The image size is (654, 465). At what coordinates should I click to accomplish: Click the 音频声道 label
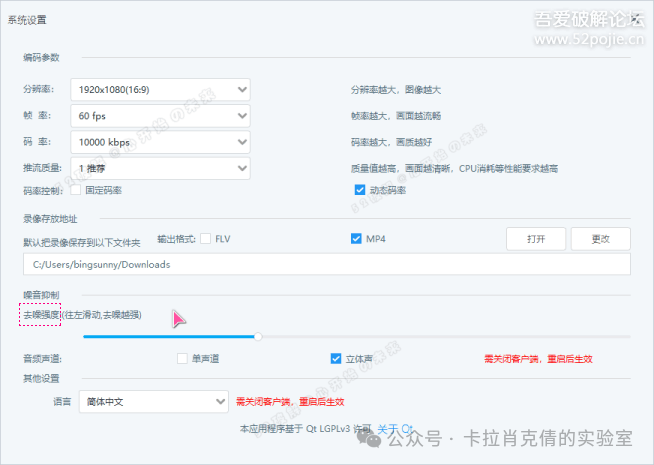click(43, 359)
